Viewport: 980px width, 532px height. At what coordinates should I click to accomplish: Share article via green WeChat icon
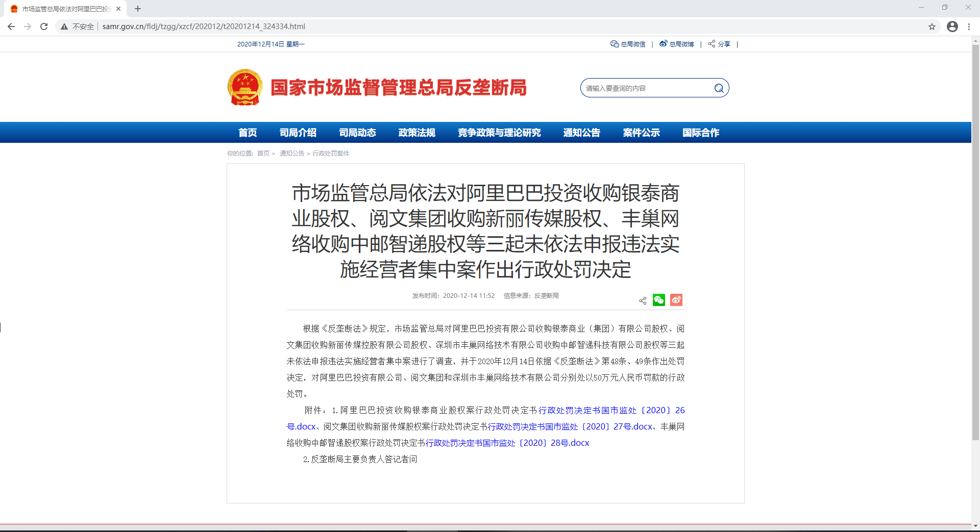[x=659, y=300]
